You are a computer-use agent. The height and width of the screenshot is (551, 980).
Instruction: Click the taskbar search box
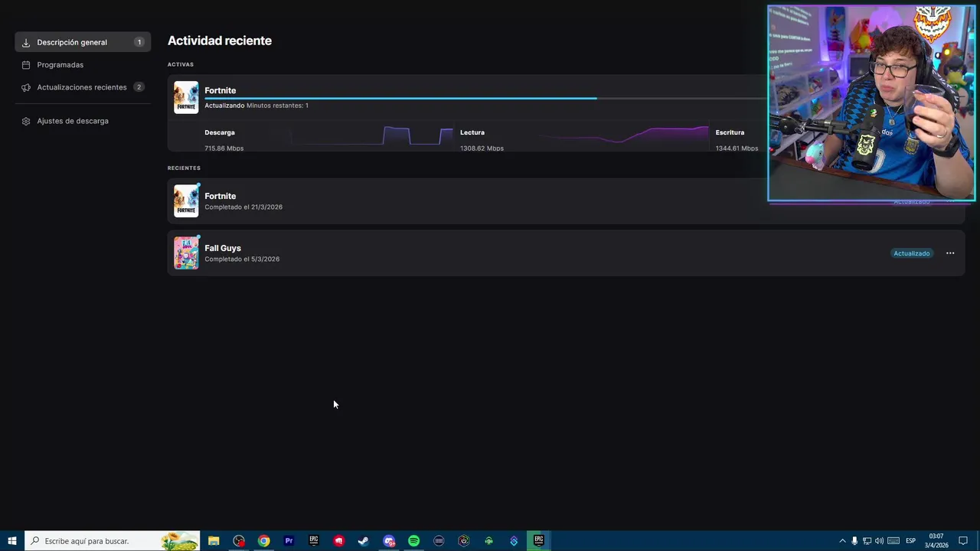[113, 541]
